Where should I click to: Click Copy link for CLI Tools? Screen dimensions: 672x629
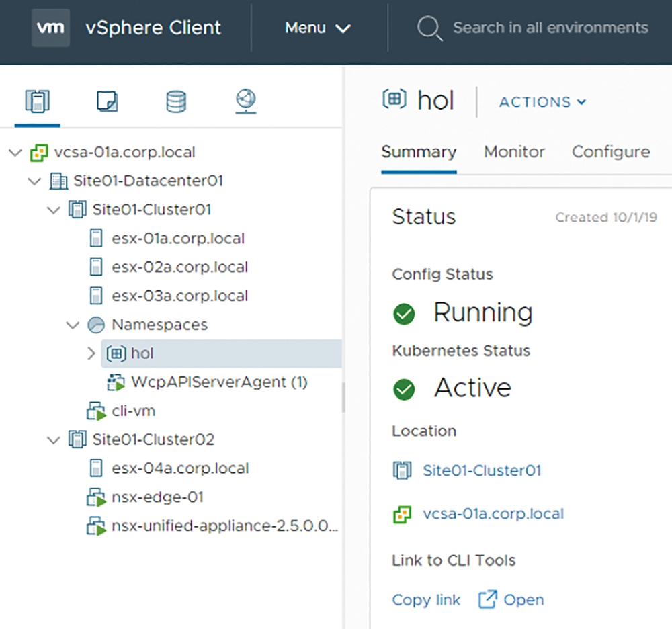coord(426,600)
